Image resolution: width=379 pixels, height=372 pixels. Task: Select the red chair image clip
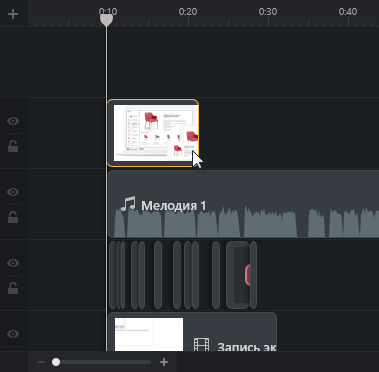pos(153,133)
